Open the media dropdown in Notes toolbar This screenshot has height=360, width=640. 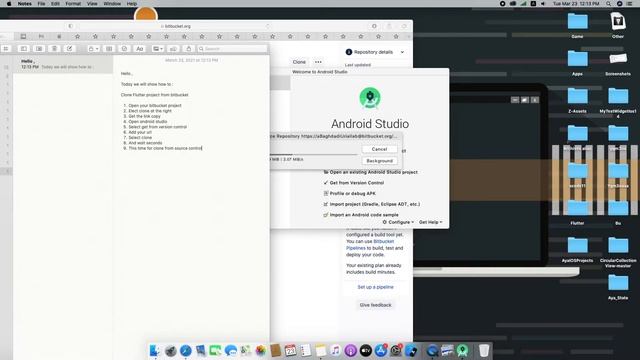pos(158,49)
